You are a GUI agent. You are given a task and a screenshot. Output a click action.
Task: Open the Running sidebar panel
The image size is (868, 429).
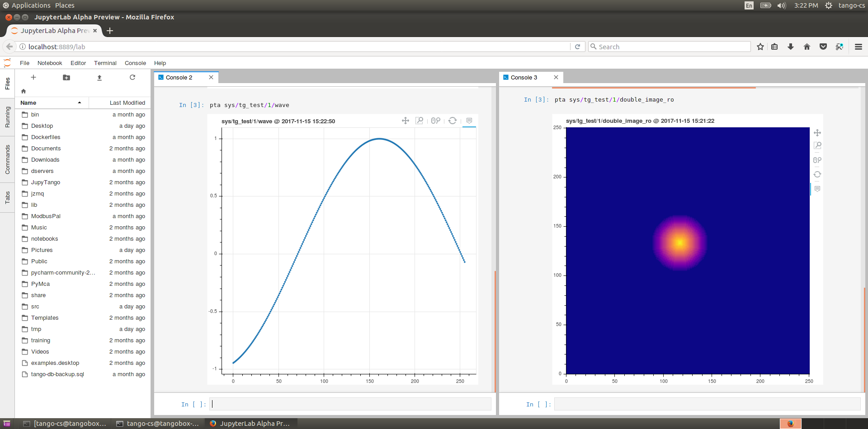(8, 117)
